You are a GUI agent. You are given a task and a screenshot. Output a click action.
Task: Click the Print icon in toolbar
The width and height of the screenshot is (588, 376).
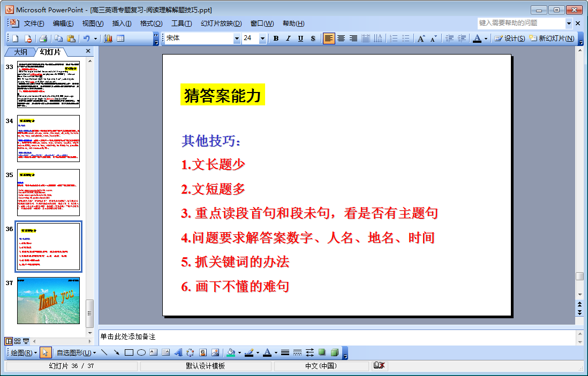(43, 39)
